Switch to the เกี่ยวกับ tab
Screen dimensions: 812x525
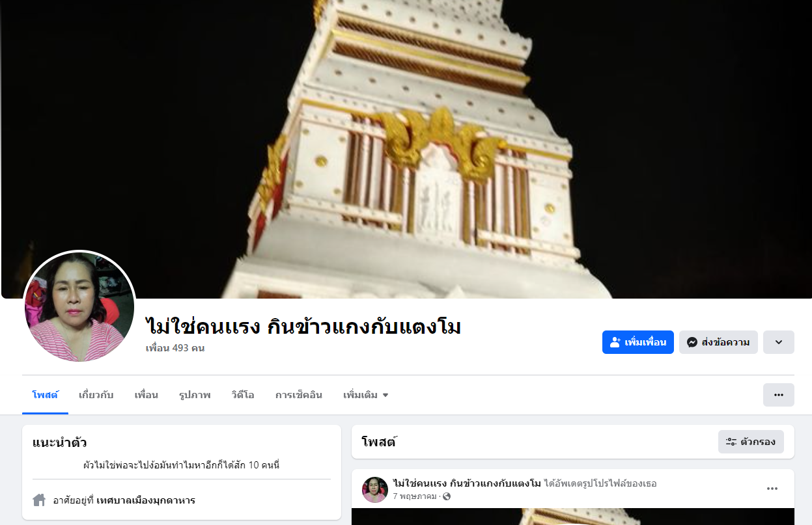pyautogui.click(x=96, y=395)
